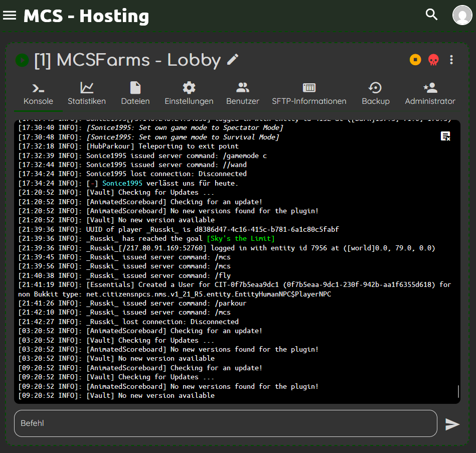
Task: Switch to the Konsole tab
Action: click(x=38, y=94)
